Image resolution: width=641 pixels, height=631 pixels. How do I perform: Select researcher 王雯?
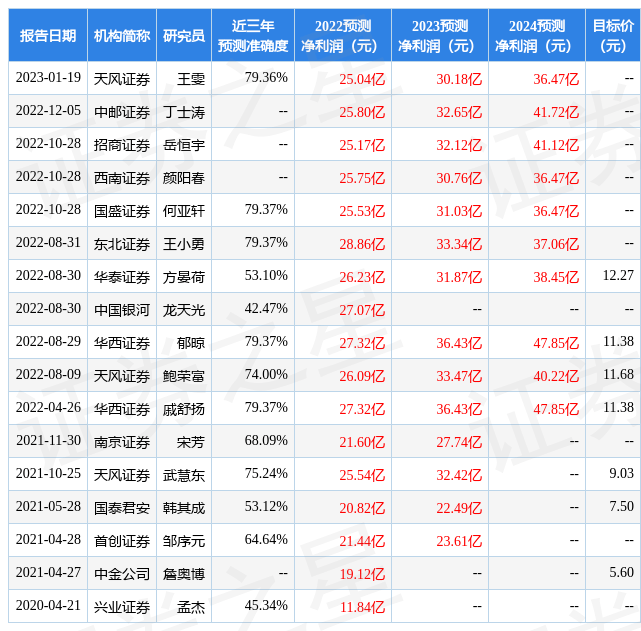[x=191, y=78]
